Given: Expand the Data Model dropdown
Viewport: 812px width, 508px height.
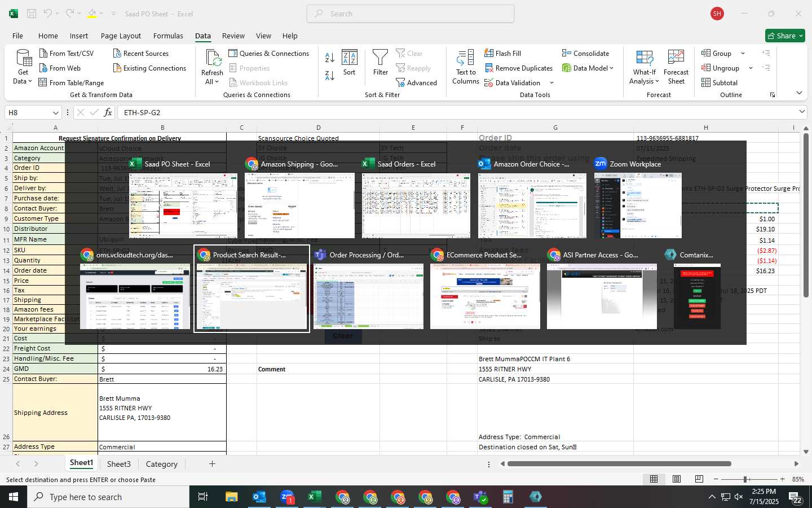Looking at the screenshot, I should [x=611, y=68].
